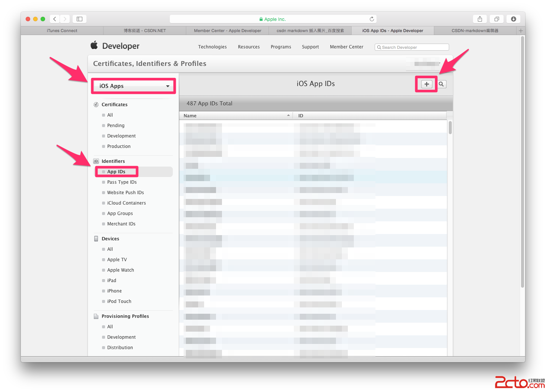Open the Technologies nav link
Screen dimensions: 546x392
pyautogui.click(x=212, y=47)
